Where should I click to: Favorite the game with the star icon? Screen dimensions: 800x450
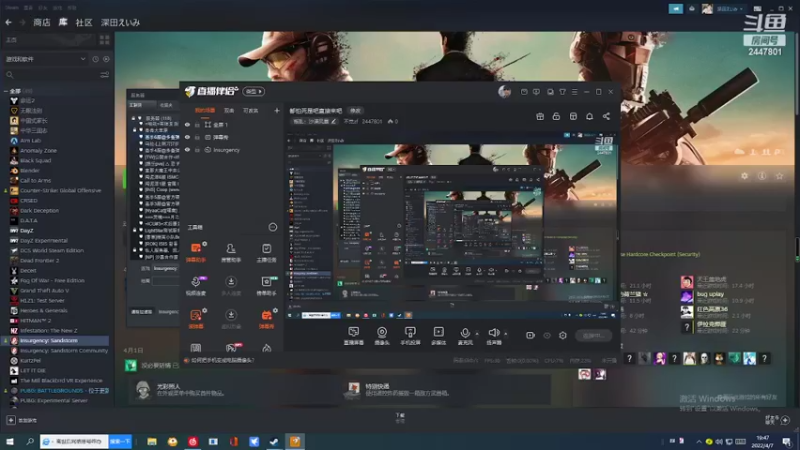point(779,176)
